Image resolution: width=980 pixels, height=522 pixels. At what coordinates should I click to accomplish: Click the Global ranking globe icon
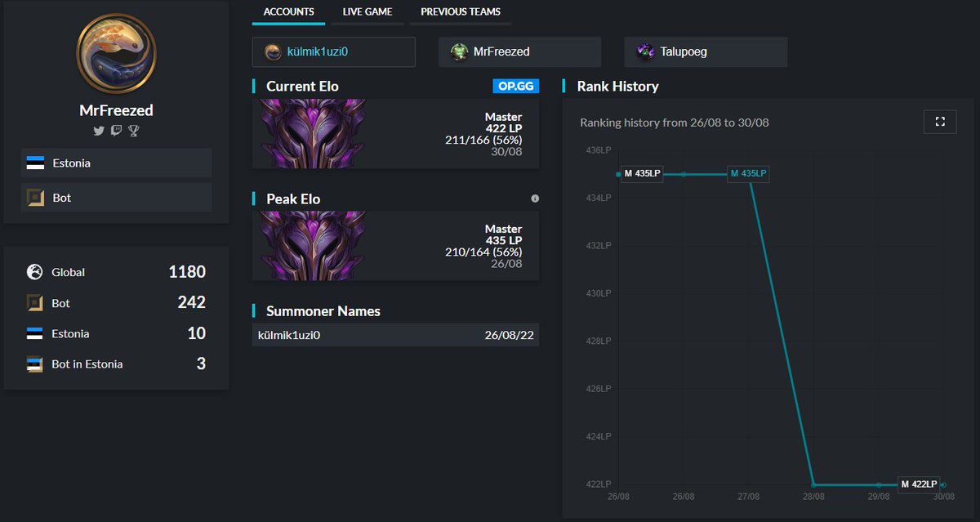pyautogui.click(x=34, y=272)
